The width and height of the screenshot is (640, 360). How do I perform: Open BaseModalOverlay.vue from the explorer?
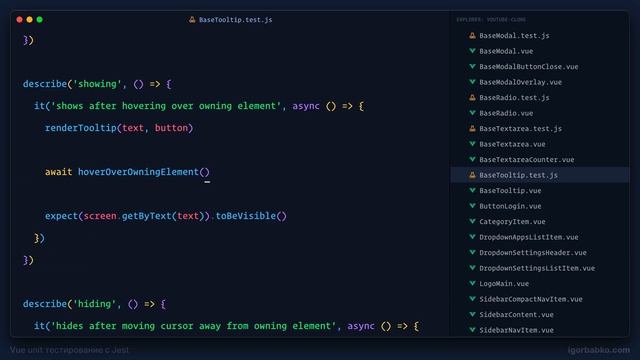point(520,82)
